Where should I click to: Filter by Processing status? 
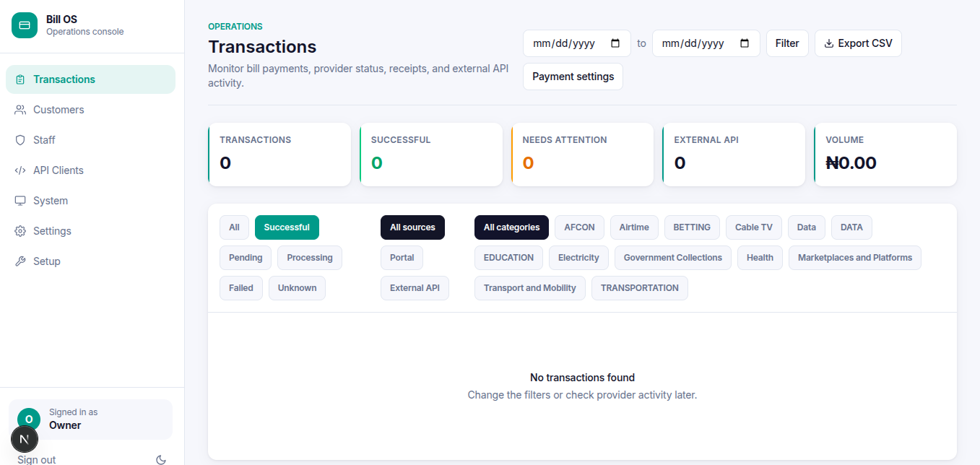tap(310, 258)
